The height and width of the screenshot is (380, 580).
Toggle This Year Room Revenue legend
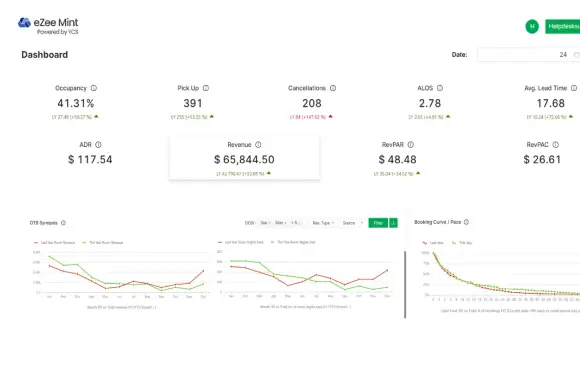102,243
